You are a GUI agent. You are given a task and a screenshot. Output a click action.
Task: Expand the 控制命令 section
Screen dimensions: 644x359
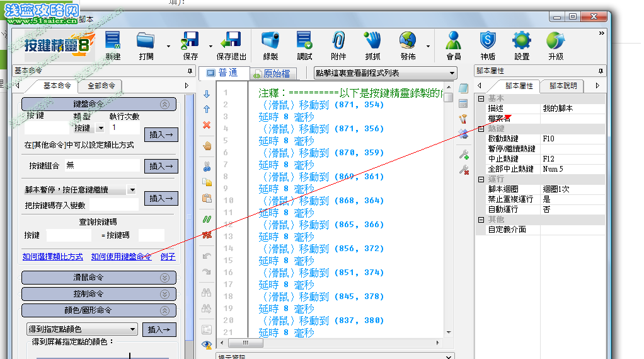tap(164, 294)
